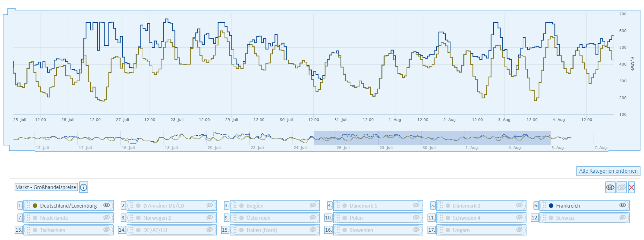The width and height of the screenshot is (644, 240).
Task: Click the drag handle next to Belgien
Action: [235, 205]
